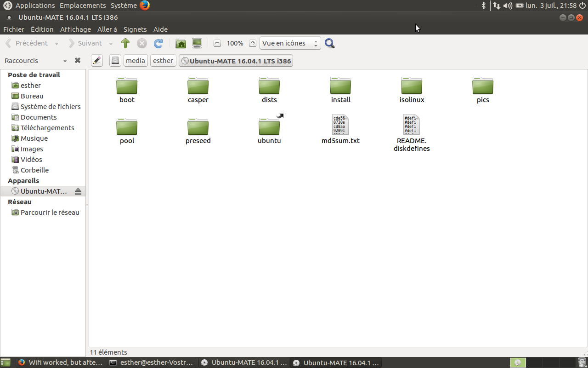Image resolution: width=588 pixels, height=368 pixels.
Task: Select the preseed folder
Action: [198, 131]
